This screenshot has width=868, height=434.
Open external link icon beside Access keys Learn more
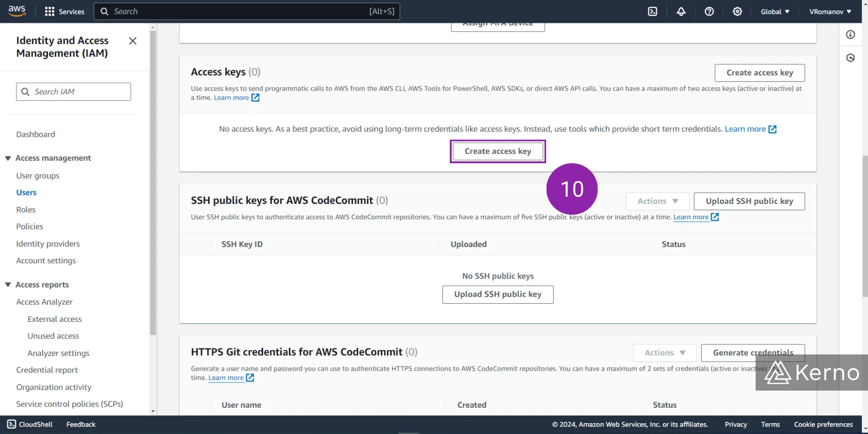[x=255, y=98]
